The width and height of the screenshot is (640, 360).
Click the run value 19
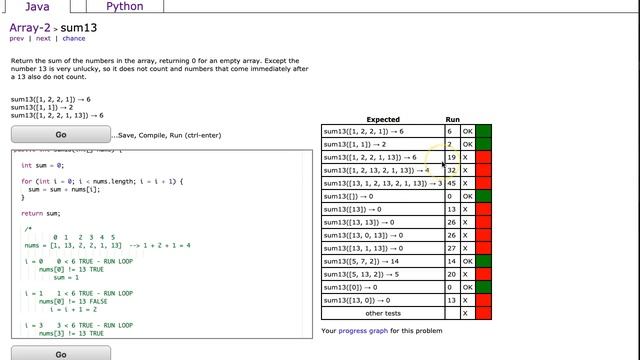pyautogui.click(x=451, y=157)
